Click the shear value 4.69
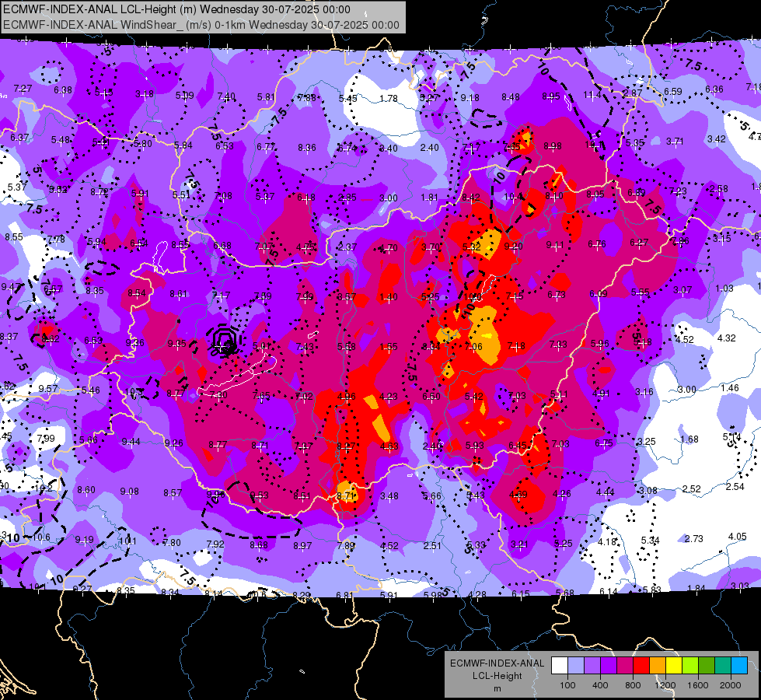The image size is (761, 700). click(518, 495)
